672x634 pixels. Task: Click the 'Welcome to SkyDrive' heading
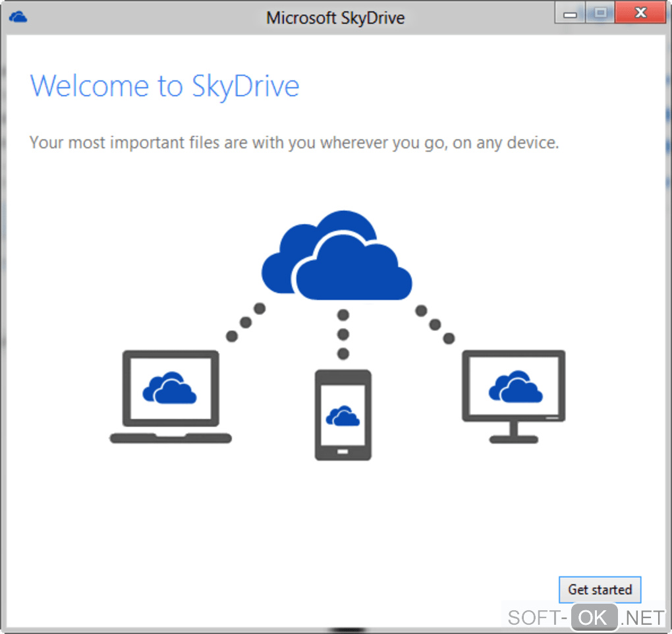(165, 86)
